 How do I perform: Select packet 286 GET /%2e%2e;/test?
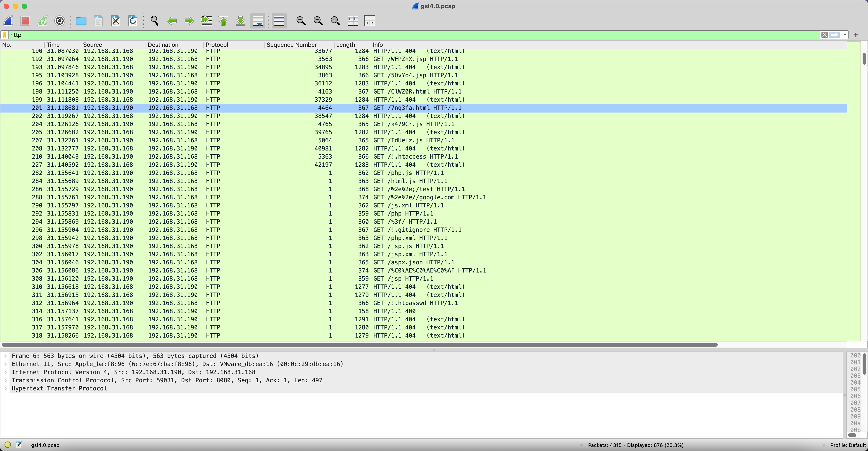pyautogui.click(x=423, y=189)
